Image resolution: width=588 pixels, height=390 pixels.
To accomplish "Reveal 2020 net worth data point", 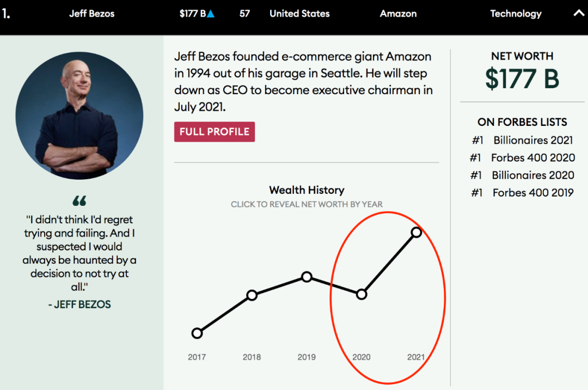I will pos(362,294).
